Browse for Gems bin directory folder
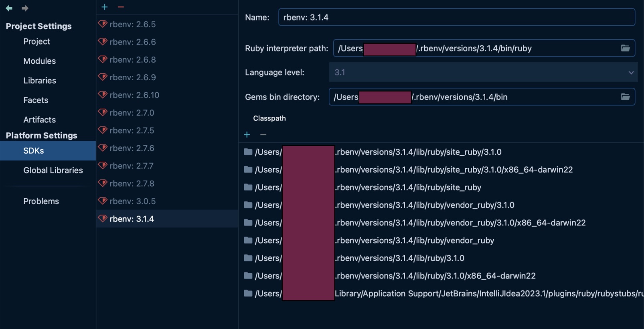 [625, 97]
